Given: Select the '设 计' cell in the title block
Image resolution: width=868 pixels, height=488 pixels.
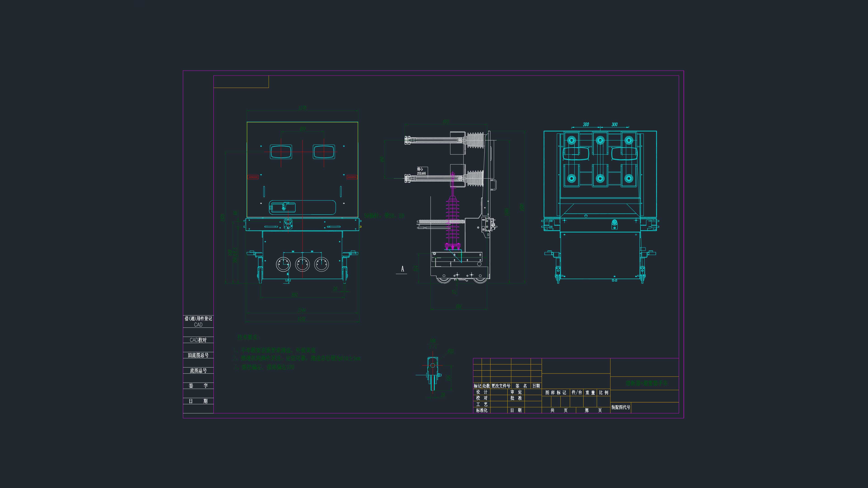Looking at the screenshot, I should click(x=482, y=392).
